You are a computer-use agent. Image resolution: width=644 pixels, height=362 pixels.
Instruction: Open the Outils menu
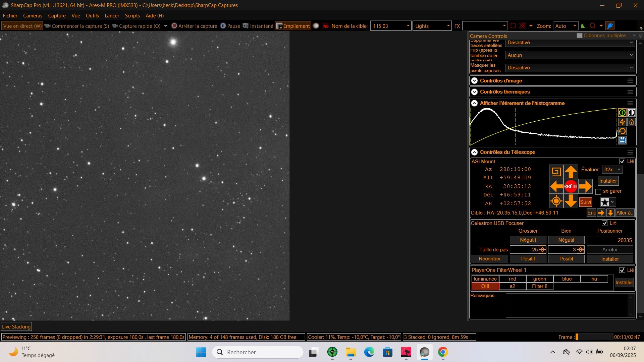point(92,16)
